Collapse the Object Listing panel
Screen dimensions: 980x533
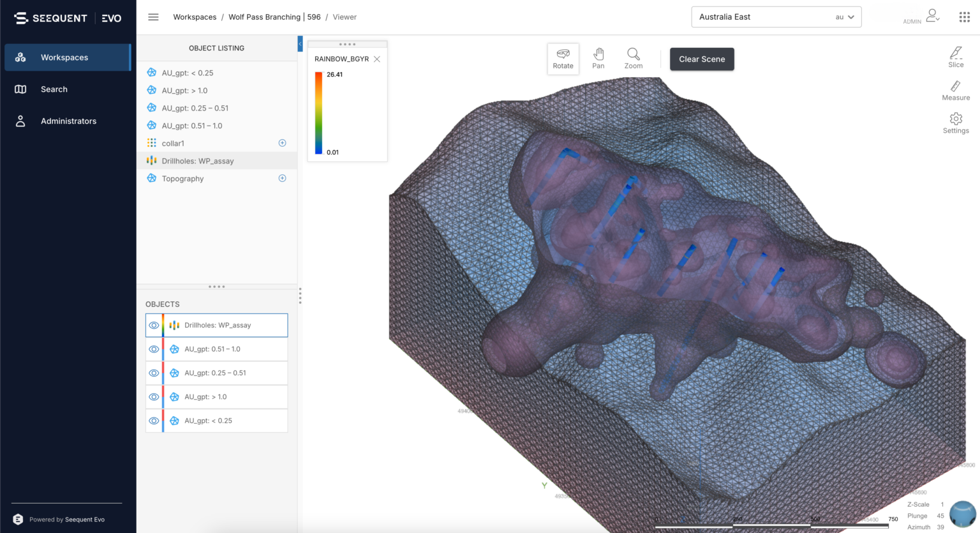tap(300, 44)
